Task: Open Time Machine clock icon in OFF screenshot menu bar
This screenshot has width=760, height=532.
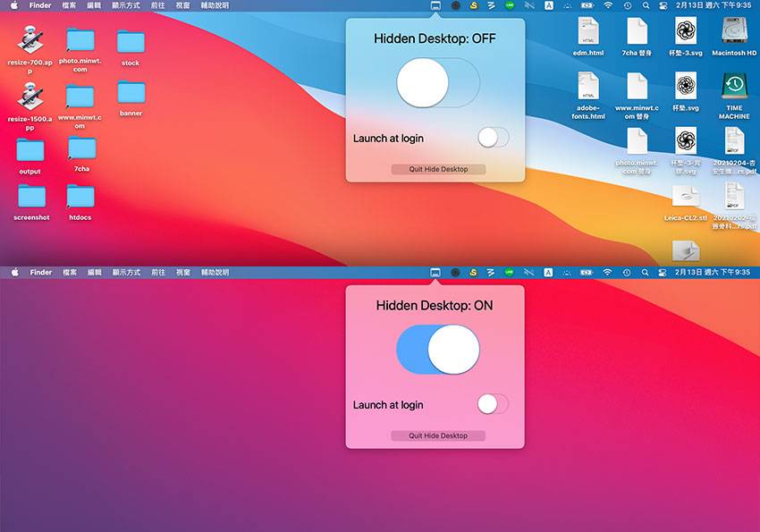Action: coord(628,6)
